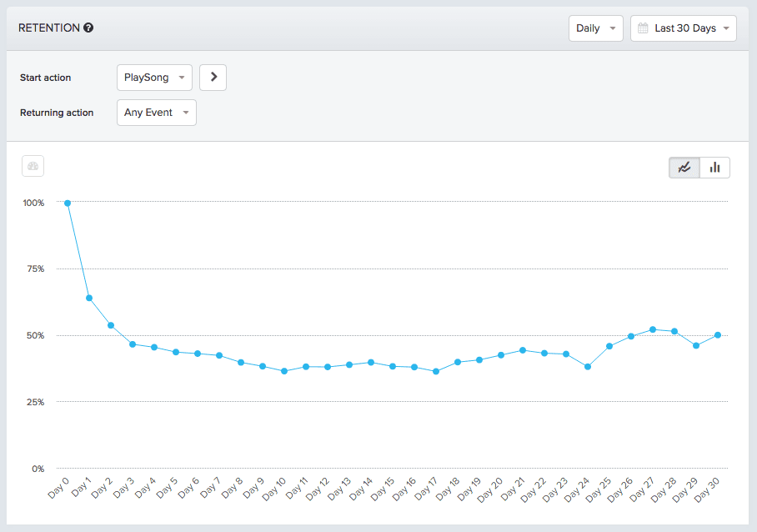Screen dimensions: 757x532
Task: Click the calendar icon on the date range selector
Action: click(x=643, y=28)
